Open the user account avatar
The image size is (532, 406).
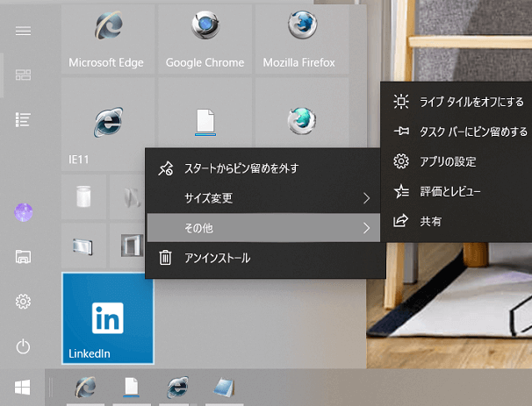(23, 212)
